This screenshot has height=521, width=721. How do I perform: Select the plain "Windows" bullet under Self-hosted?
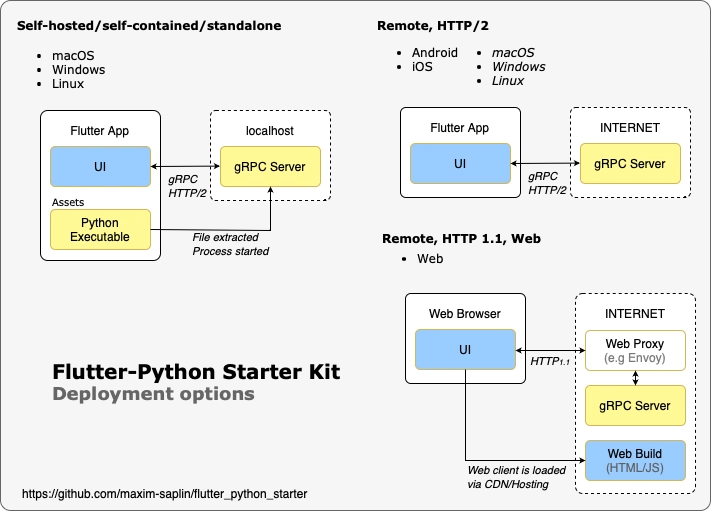79,70
